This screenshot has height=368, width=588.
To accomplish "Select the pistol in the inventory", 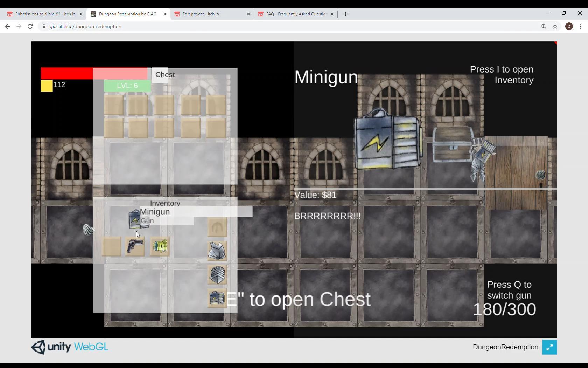I will coord(135,246).
